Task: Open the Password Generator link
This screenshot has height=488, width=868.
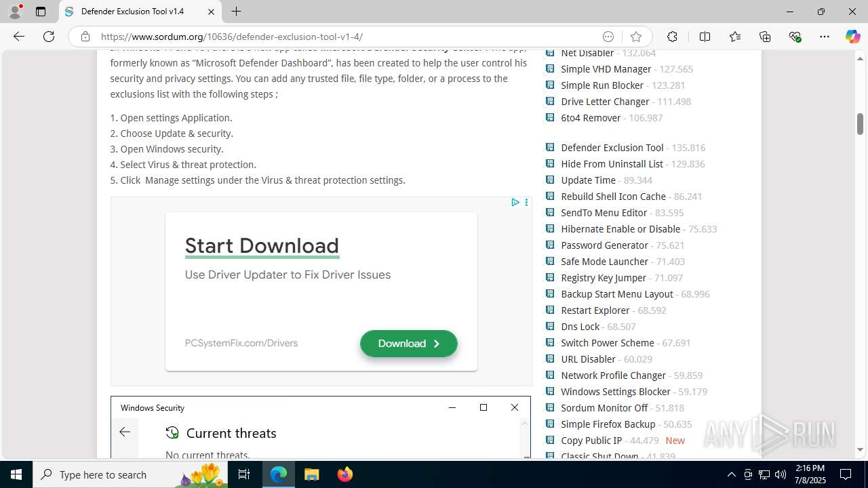Action: pyautogui.click(x=604, y=245)
